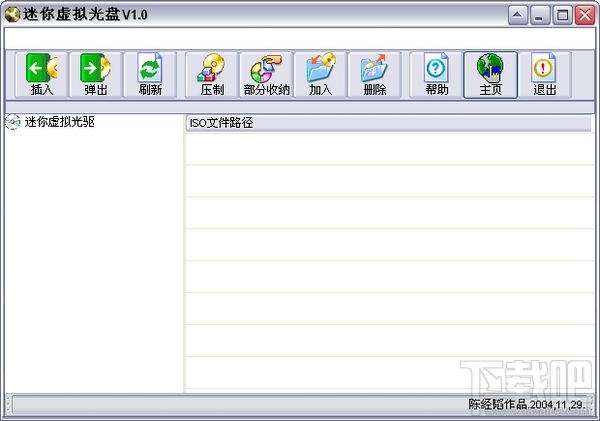Roll up window with the up-arrow button

[518, 15]
